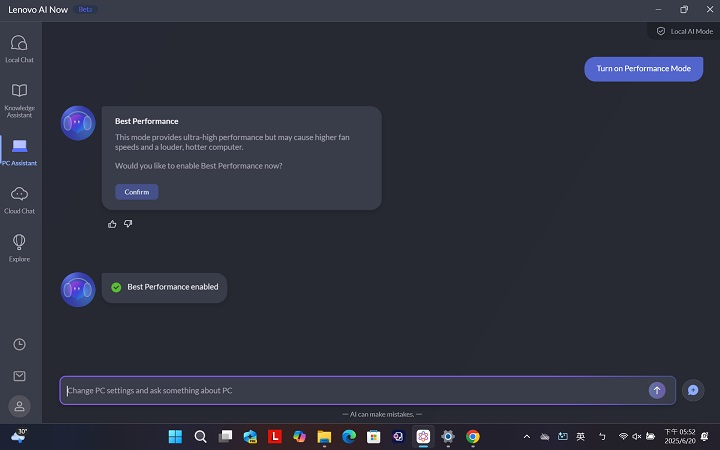Open the red L app on taskbar
Viewport: 720px width, 450px height.
coord(275,437)
